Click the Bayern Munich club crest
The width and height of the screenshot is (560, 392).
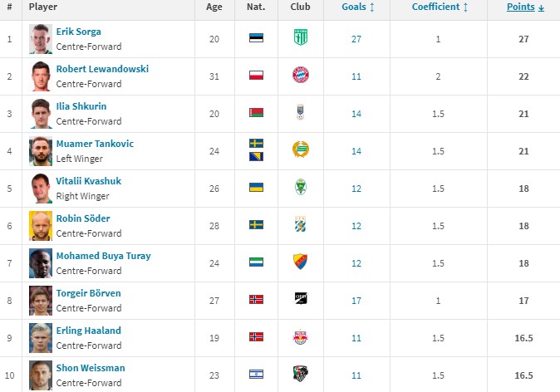coord(301,75)
